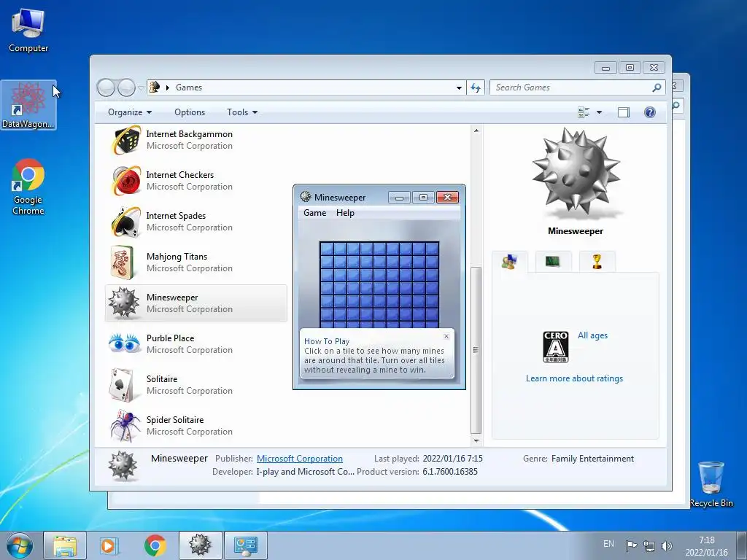Open the address bar history dropdown
Viewport: 747px width, 560px height.
(459, 87)
